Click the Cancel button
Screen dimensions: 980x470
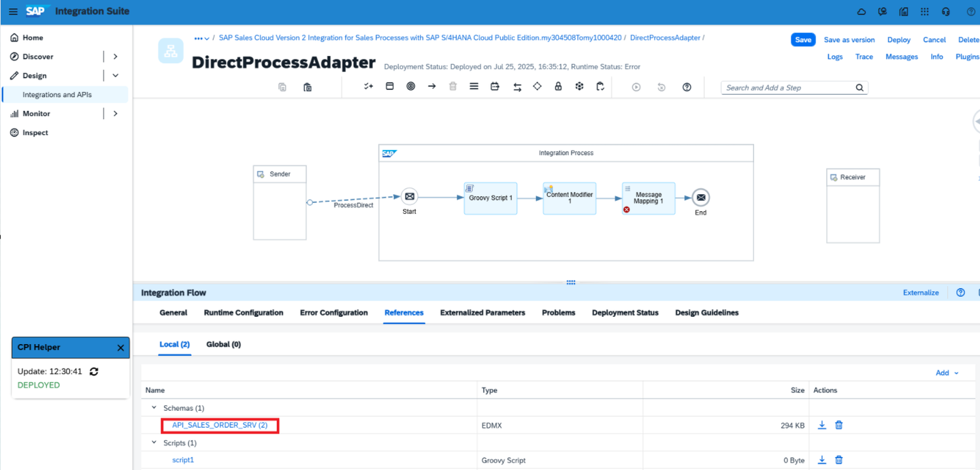coord(934,40)
